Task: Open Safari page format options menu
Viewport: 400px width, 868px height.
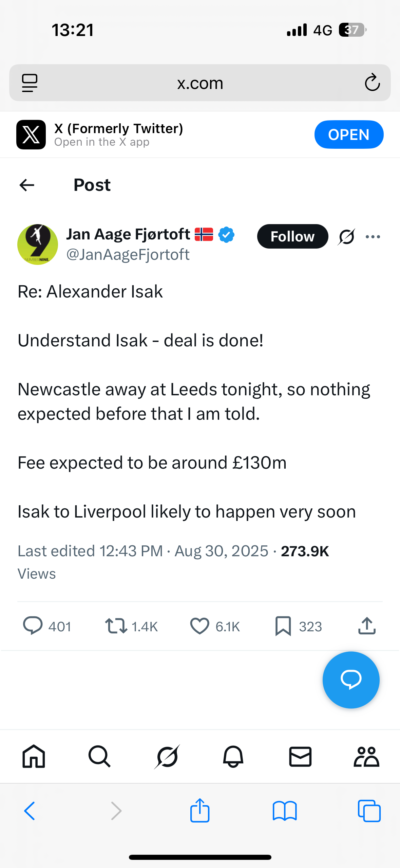Action: [x=30, y=83]
